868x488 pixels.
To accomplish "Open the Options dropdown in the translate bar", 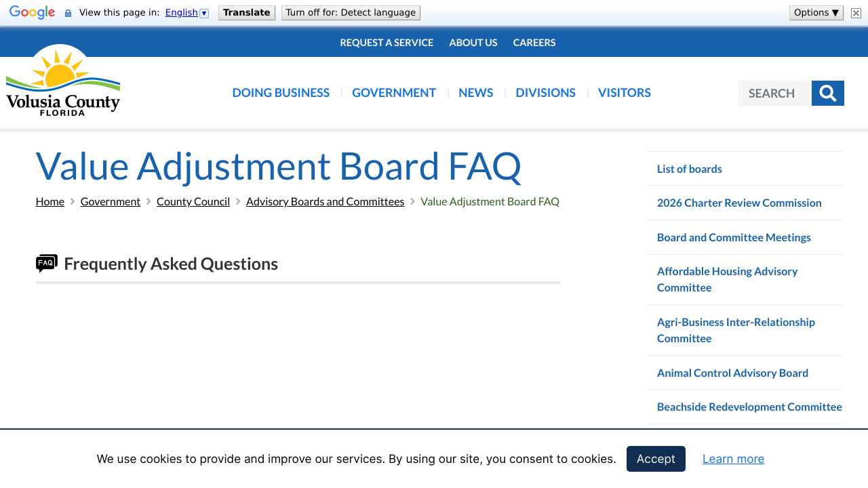I will 816,12.
